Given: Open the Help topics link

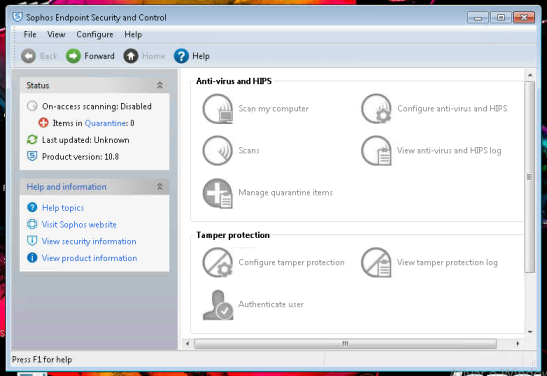Looking at the screenshot, I should 63,208.
